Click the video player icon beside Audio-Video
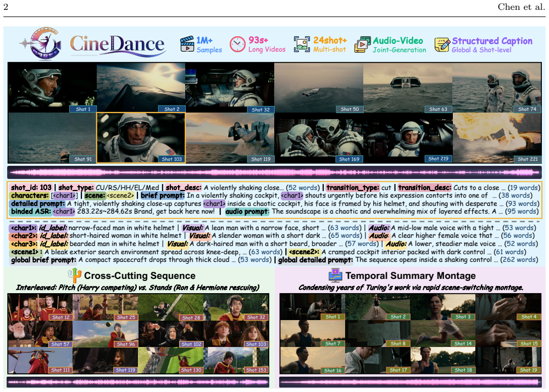 point(362,44)
